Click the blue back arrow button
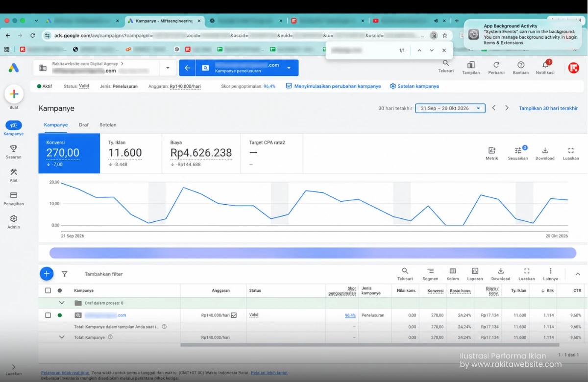The width and height of the screenshot is (588, 382). [x=187, y=68]
